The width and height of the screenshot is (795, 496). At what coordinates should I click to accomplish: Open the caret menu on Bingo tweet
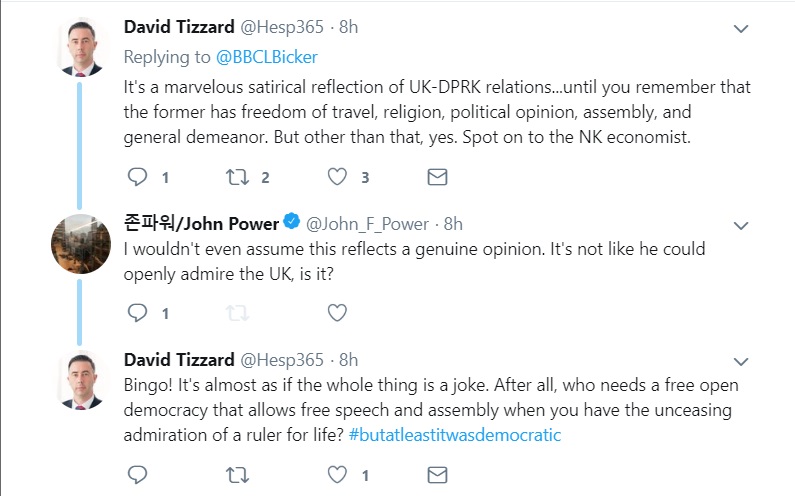pyautogui.click(x=741, y=361)
